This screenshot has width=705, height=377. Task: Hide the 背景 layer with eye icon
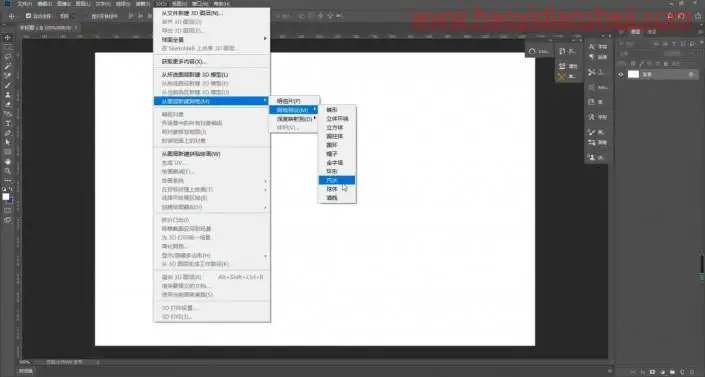point(621,75)
